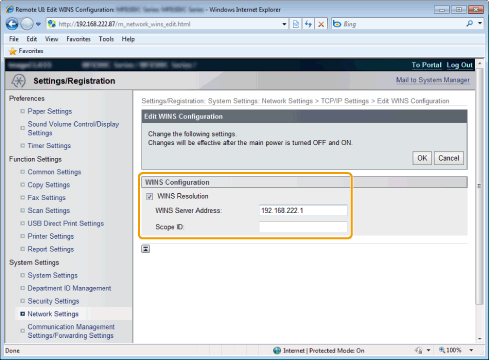This screenshot has height=360, width=489.
Task: Select Network Settings in sidebar
Action: [53, 314]
